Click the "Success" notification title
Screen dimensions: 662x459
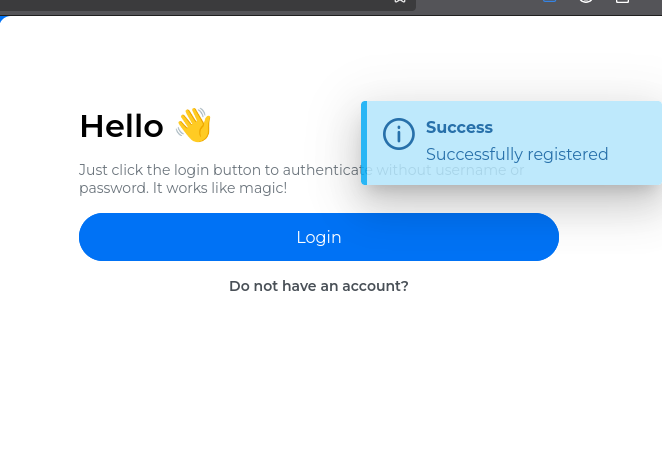[x=459, y=128]
